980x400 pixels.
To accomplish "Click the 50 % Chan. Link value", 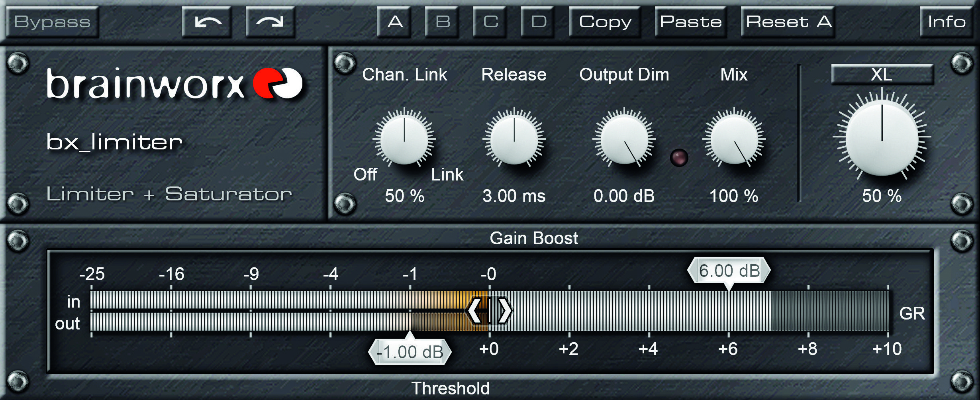I will pos(404,196).
